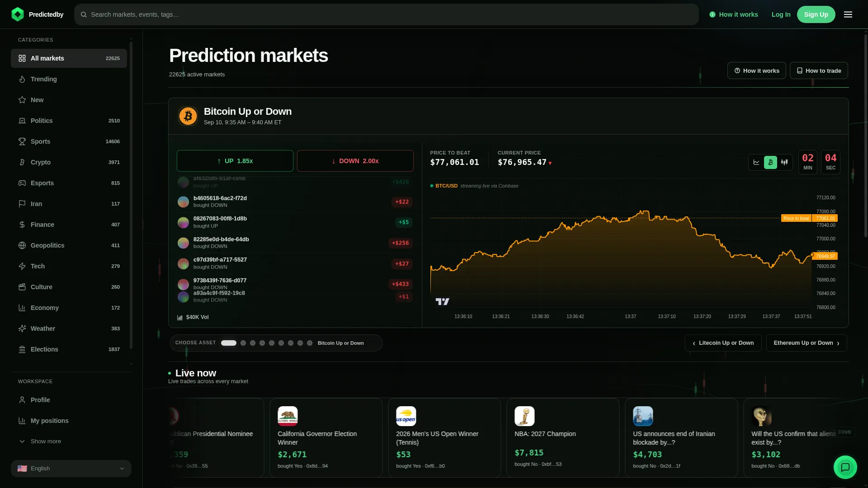The image size is (868, 488).
Task: Click the sidebar categories scrollbar
Action: tap(131, 195)
